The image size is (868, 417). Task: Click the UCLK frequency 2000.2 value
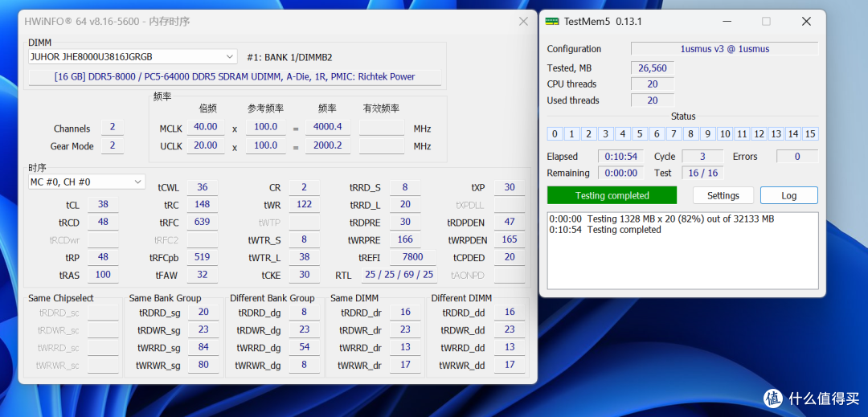328,145
